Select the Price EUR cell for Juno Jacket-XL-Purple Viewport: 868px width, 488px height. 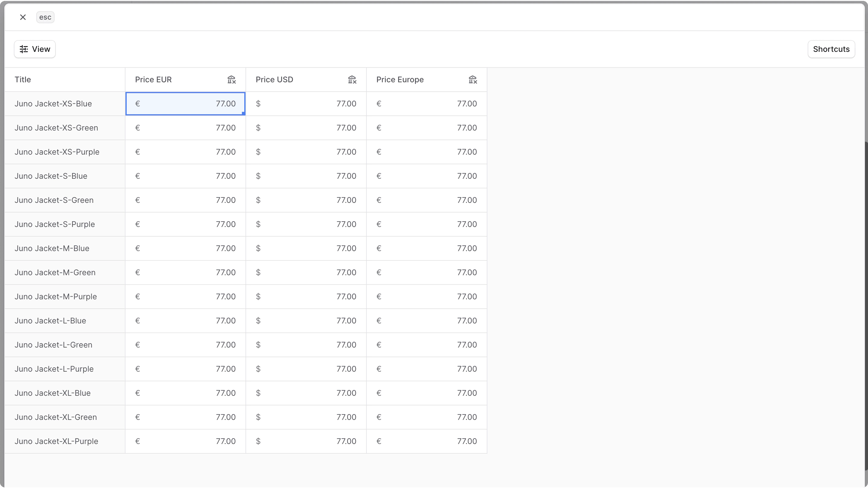[185, 441]
